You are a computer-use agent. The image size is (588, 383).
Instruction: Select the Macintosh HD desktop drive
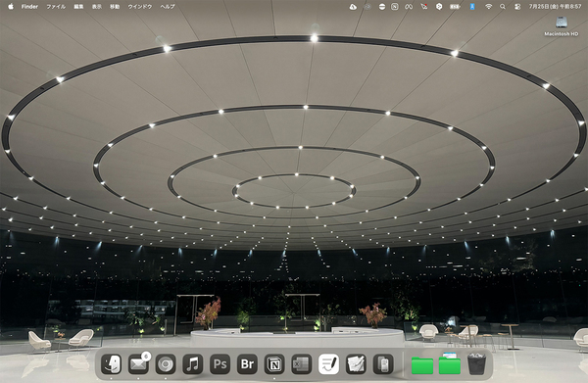[562, 26]
